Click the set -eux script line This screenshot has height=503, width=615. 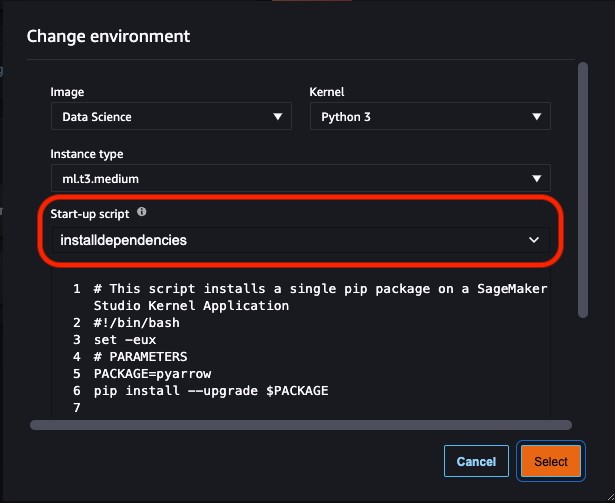[x=125, y=340]
